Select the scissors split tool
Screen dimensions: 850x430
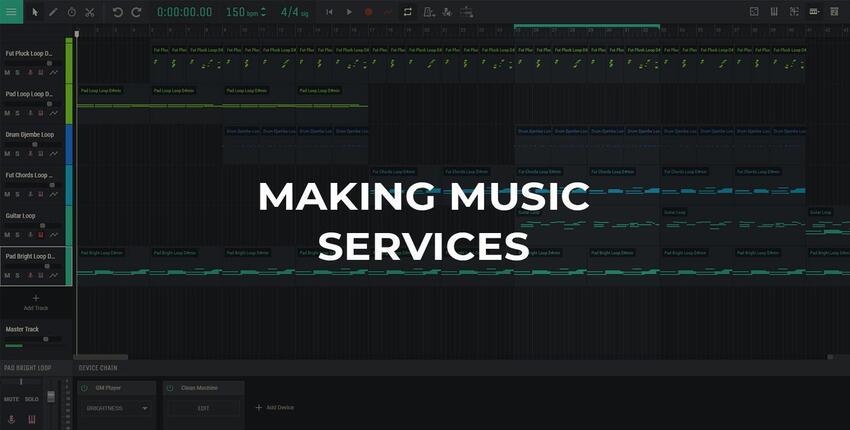90,12
